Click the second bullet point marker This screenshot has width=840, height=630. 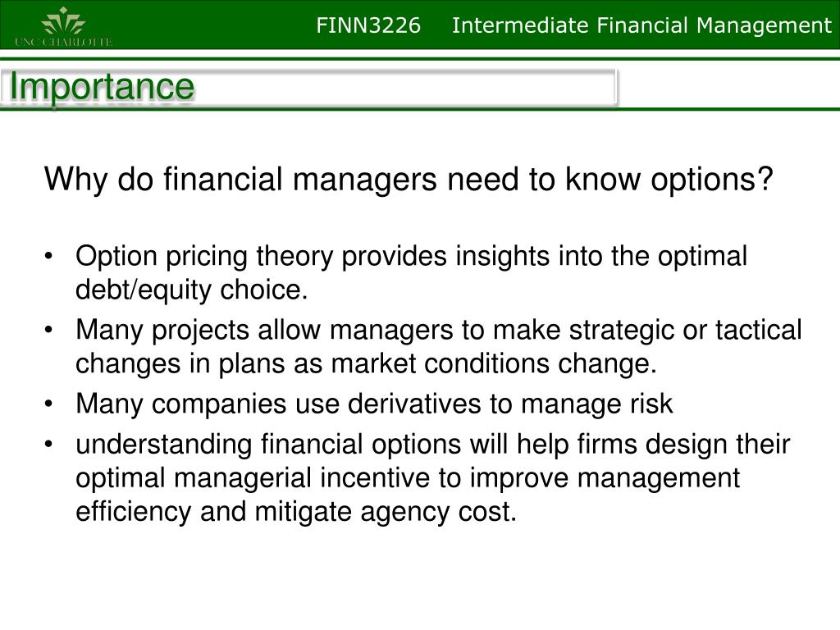48,330
